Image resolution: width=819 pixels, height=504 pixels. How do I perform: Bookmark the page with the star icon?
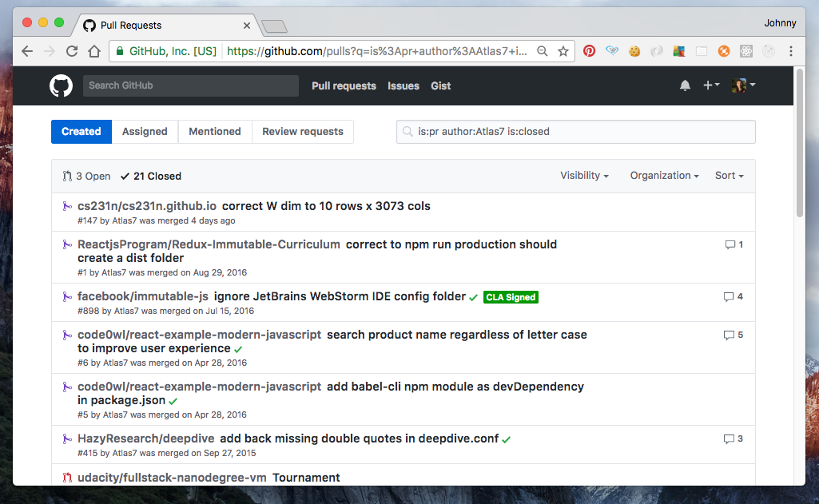563,51
